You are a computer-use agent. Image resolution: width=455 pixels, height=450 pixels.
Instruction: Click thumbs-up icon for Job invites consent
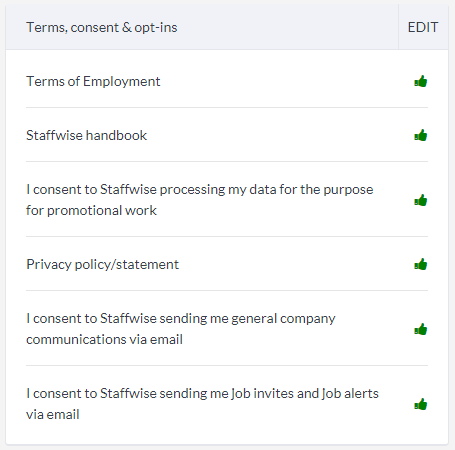coord(421,404)
